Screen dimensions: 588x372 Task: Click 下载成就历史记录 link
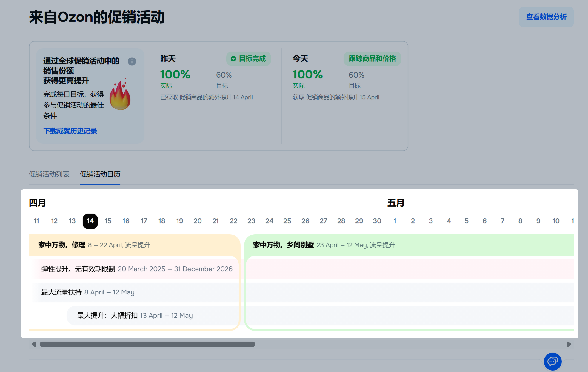coord(70,131)
